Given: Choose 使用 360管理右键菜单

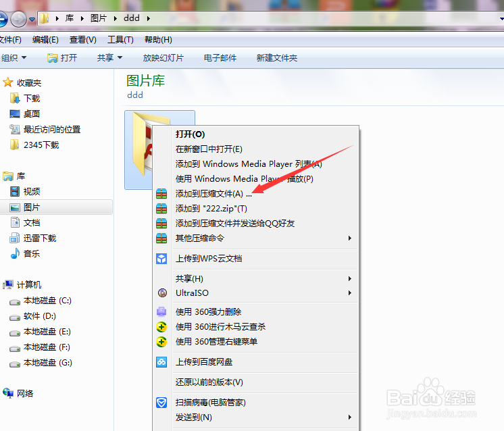Looking at the screenshot, I should 255,342.
